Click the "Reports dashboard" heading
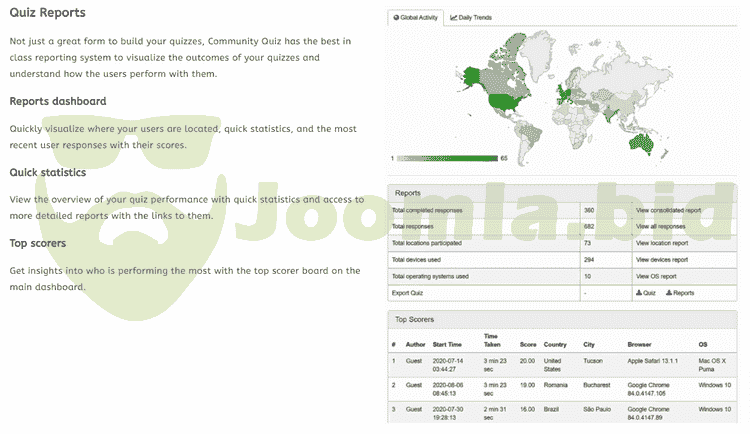The width and height of the screenshot is (750, 434). coord(58,101)
